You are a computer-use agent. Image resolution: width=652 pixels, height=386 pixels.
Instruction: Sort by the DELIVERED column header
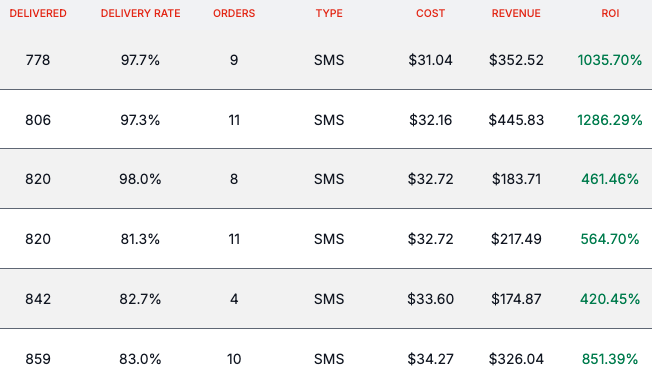click(38, 13)
